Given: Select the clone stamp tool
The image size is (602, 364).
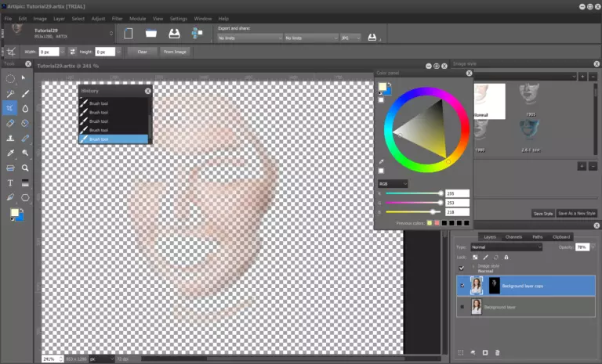Looking at the screenshot, I should (10, 138).
